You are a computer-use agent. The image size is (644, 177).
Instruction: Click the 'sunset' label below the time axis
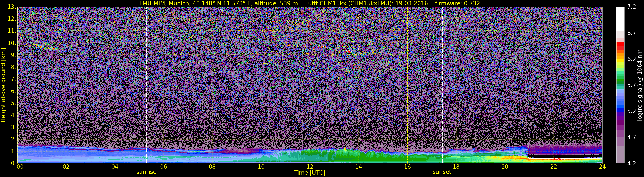point(442,172)
